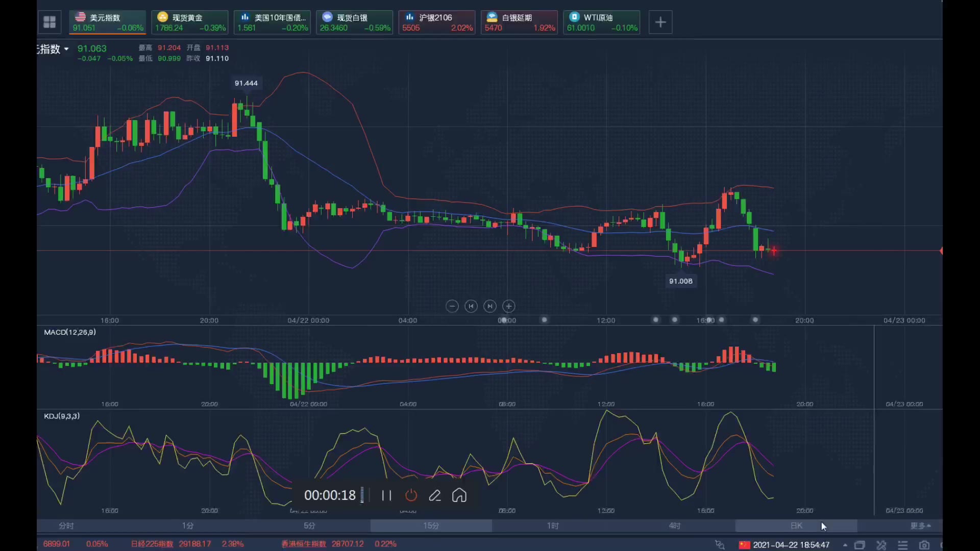Take a screenshot with camera icon

[924, 545]
